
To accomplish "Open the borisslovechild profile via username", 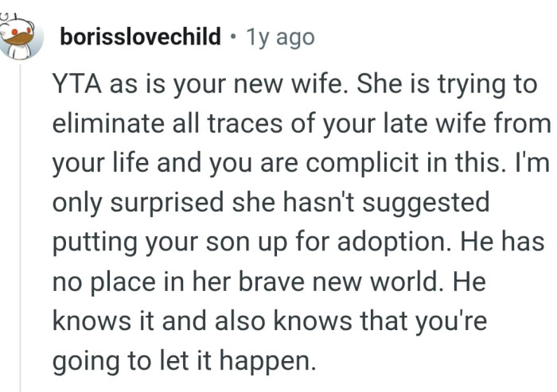I will (x=140, y=37).
